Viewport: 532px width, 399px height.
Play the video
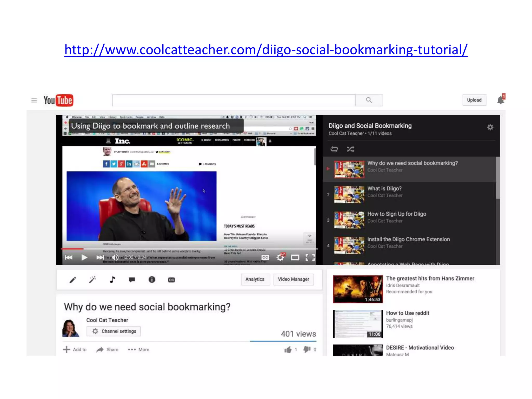(84, 257)
